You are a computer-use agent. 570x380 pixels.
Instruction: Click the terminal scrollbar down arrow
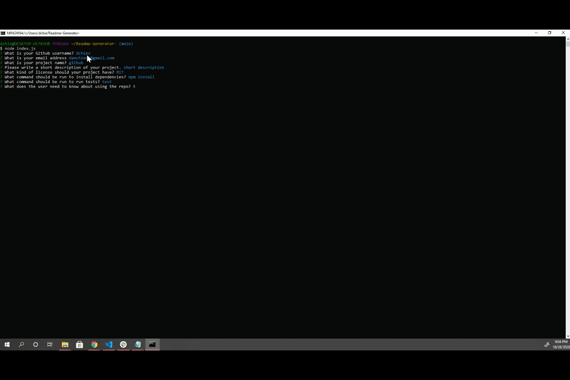568,336
